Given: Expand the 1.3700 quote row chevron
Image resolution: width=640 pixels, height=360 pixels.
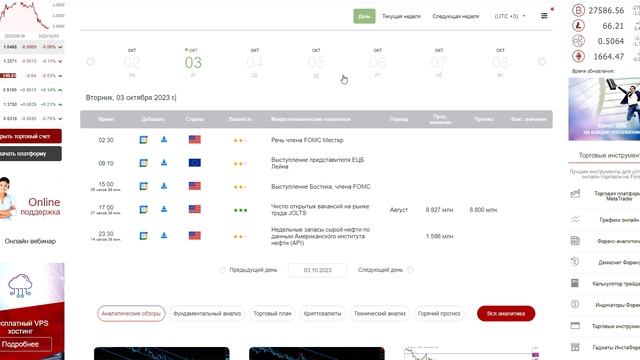Looking at the screenshot, I should point(60,104).
